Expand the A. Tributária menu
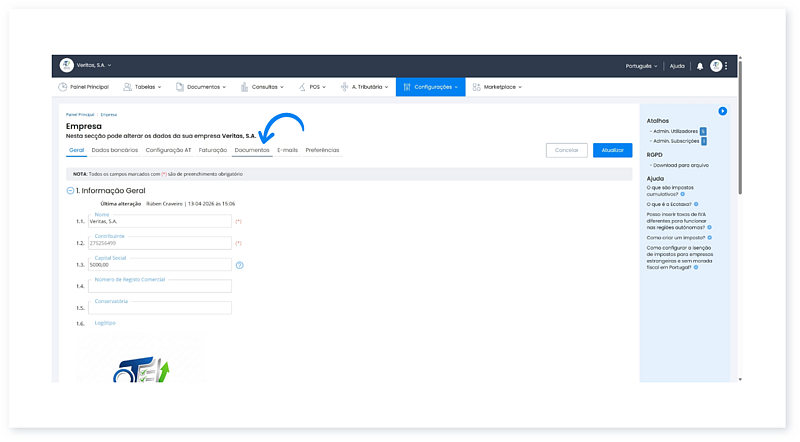 (x=370, y=87)
